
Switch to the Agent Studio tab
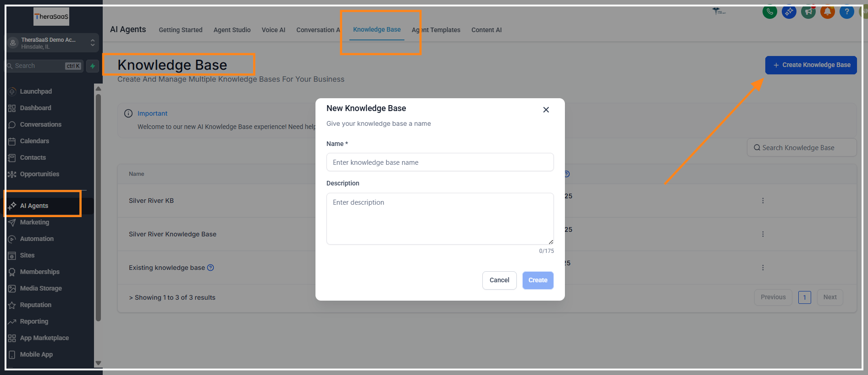232,30
